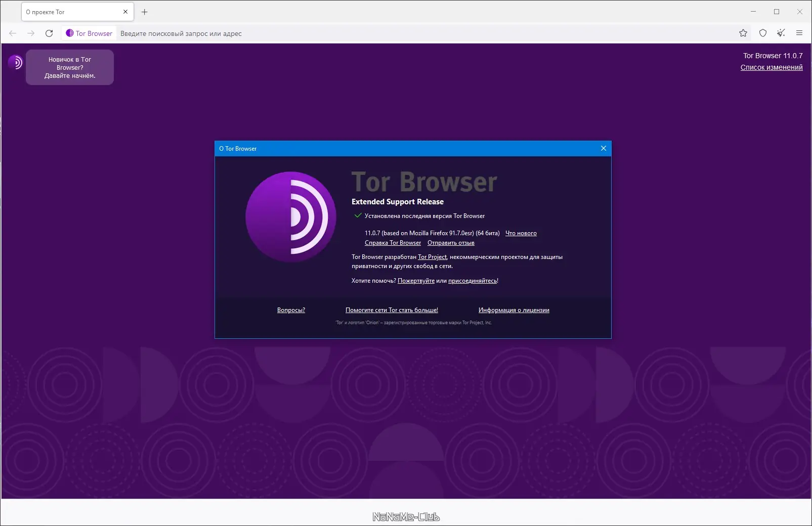Close the 'О Tor Browser' dialog

tap(604, 148)
